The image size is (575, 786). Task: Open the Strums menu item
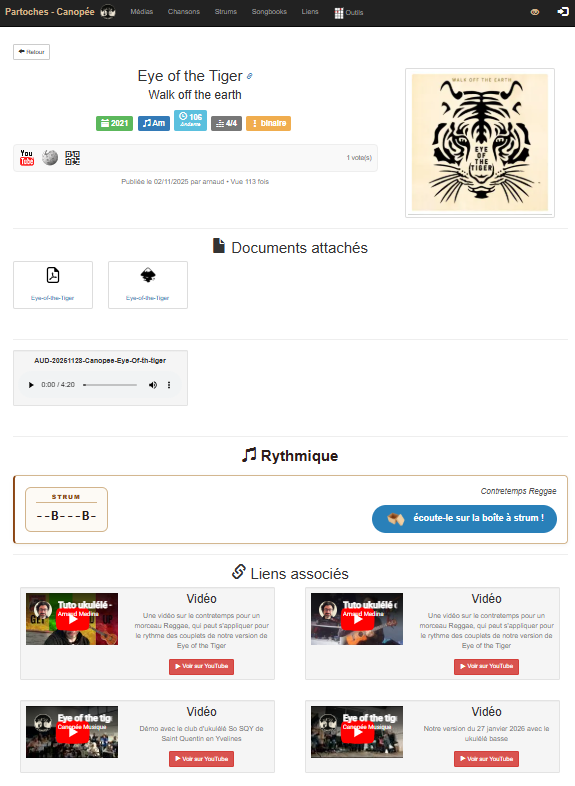tap(226, 12)
